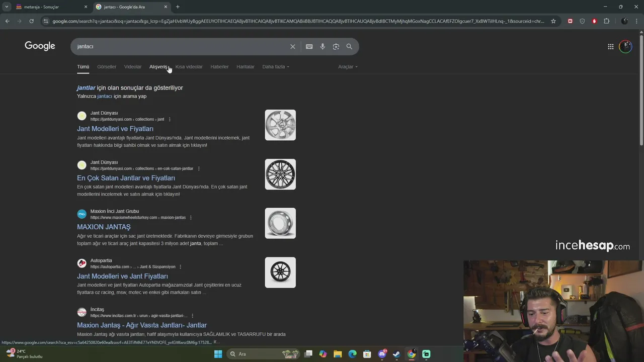This screenshot has width=644, height=362.
Task: Click the taskbar 'Ara' search box
Action: point(264,354)
